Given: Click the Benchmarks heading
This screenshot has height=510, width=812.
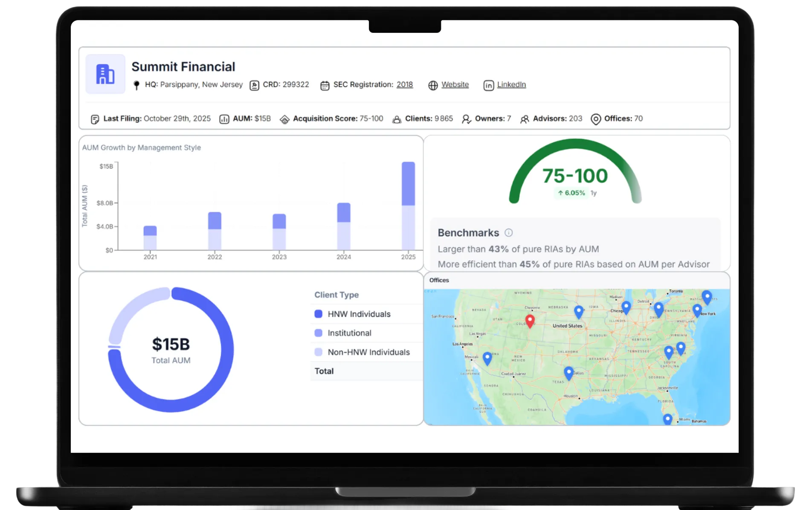Looking at the screenshot, I should pos(468,233).
